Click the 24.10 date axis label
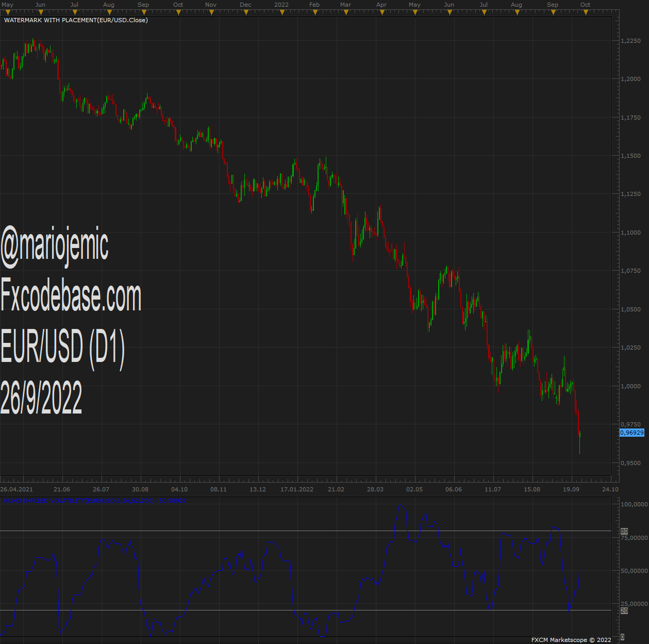This screenshot has width=649, height=644. tap(610, 489)
